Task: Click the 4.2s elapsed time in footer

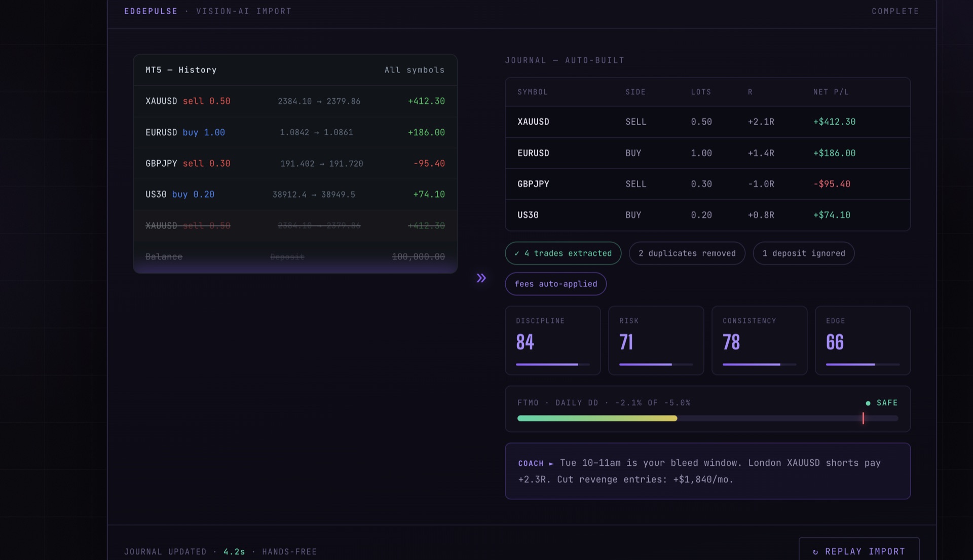Action: 234,551
